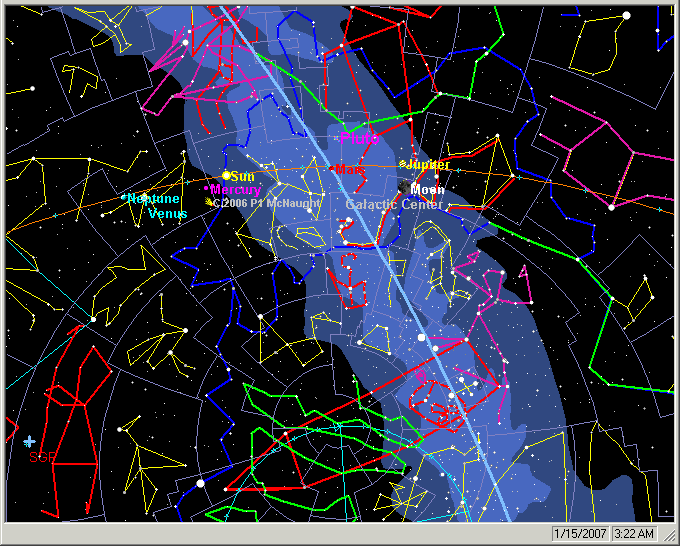Click comet C/2006 P1 McNaught symbol

(x=209, y=202)
